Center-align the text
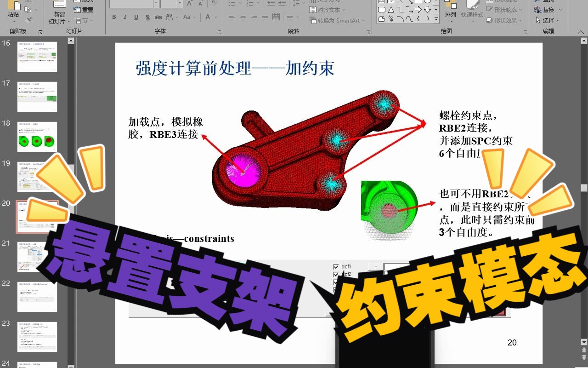The width and height of the screenshot is (588, 368). pos(243,17)
